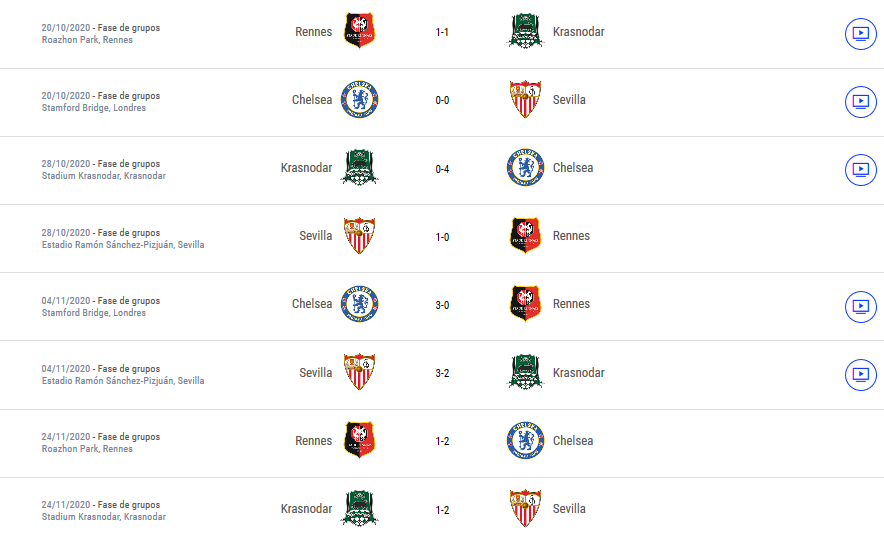Viewport: 884px width, 544px height.
Task: Click Chelsea crest in the 0-0 match
Action: click(x=360, y=100)
